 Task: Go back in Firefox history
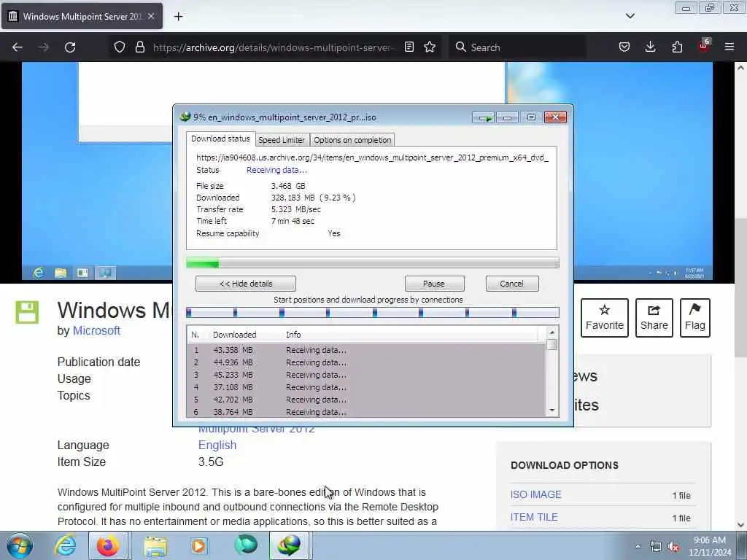pos(18,47)
